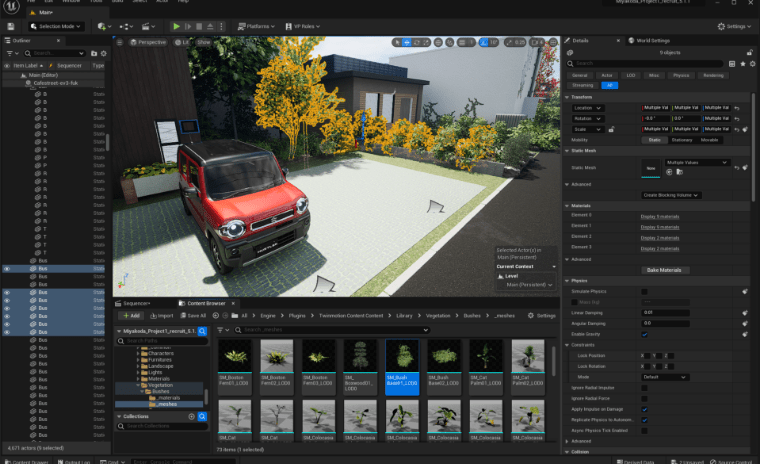Reset Location to default arrow
This screenshot has width=760, height=464.
(x=737, y=108)
